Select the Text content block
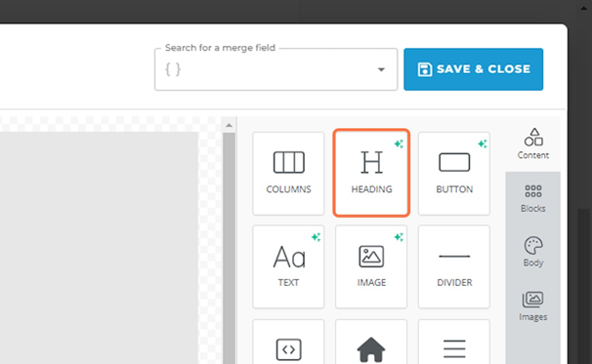Image resolution: width=592 pixels, height=364 pixels. (x=288, y=266)
